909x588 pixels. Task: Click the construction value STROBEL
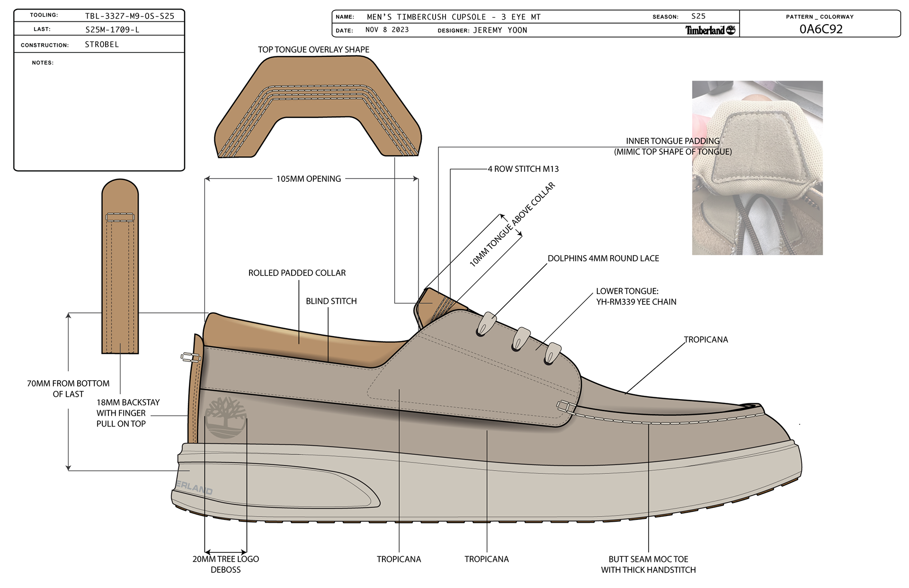point(102,45)
